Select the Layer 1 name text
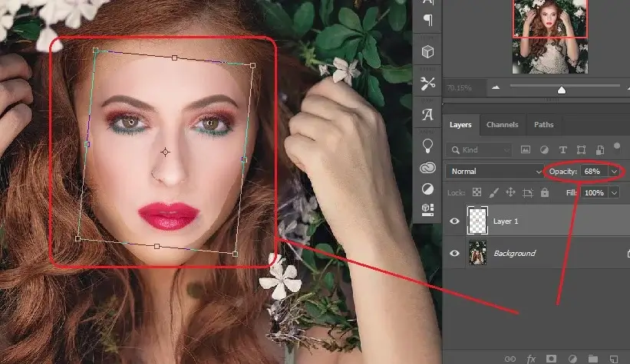The height and width of the screenshot is (364, 630). (x=506, y=221)
